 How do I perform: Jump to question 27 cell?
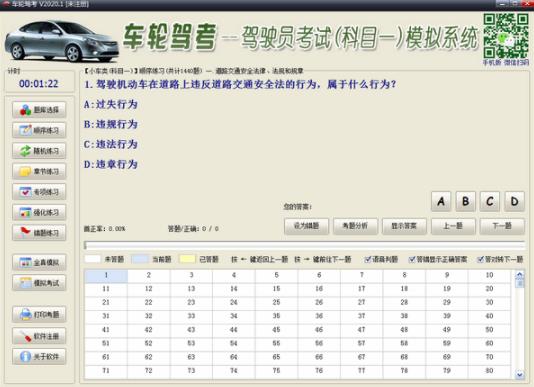pyautogui.click(x=362, y=303)
